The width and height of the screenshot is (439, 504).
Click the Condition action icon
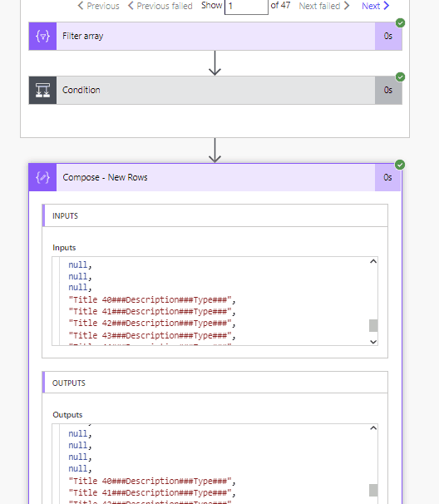(42, 90)
